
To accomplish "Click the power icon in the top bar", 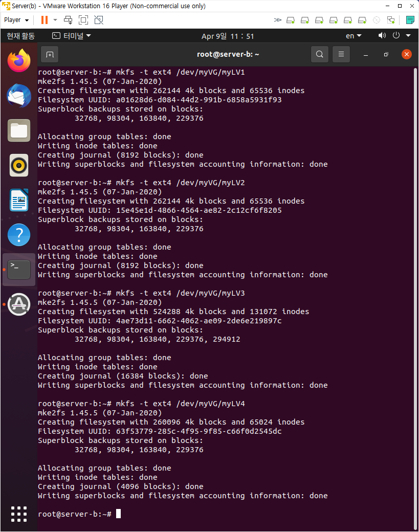I will click(x=396, y=36).
